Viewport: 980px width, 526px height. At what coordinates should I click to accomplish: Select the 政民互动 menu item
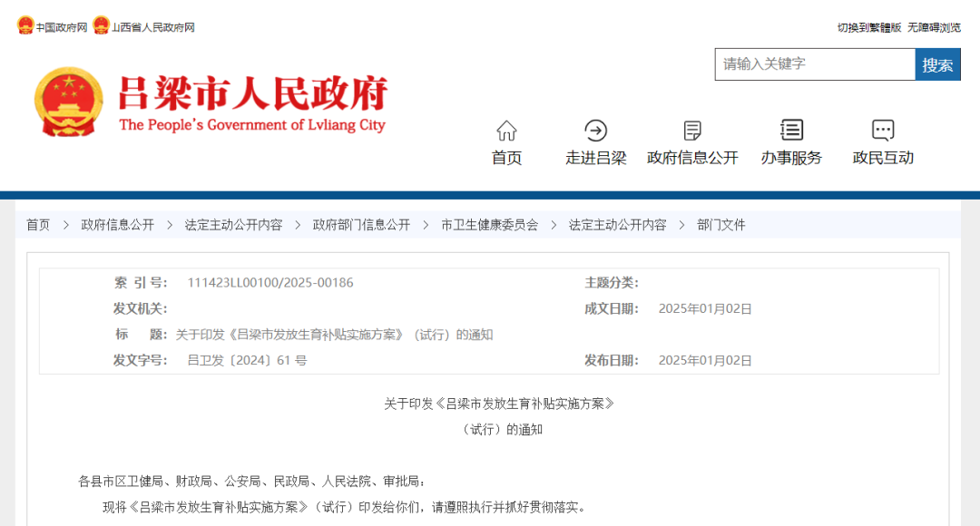coord(882,156)
